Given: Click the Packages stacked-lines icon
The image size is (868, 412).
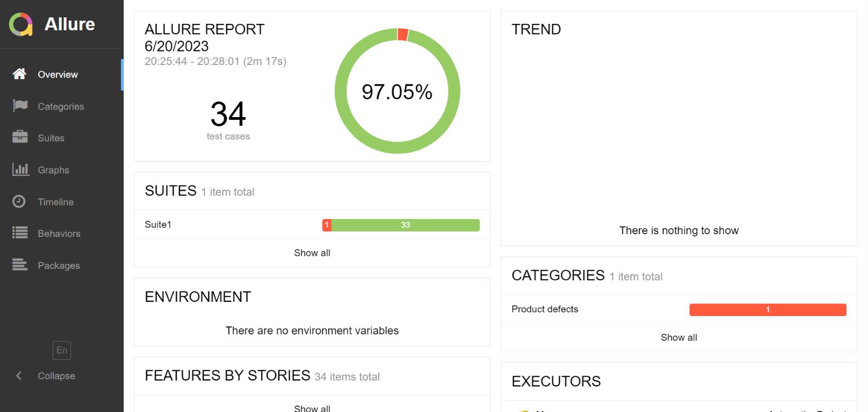Looking at the screenshot, I should tap(20, 265).
